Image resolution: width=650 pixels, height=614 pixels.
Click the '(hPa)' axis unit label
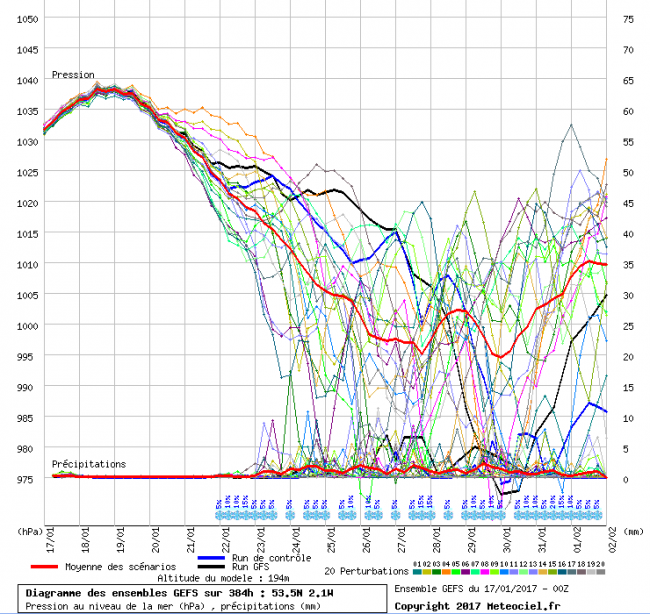pyautogui.click(x=29, y=531)
